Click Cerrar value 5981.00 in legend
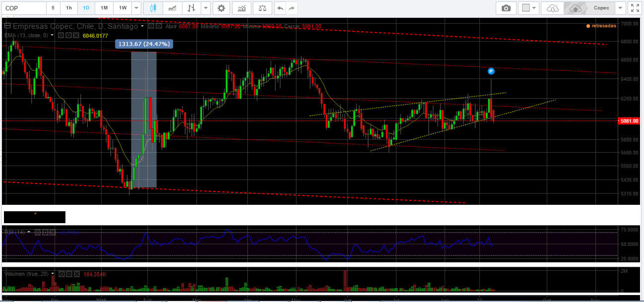 (312, 27)
